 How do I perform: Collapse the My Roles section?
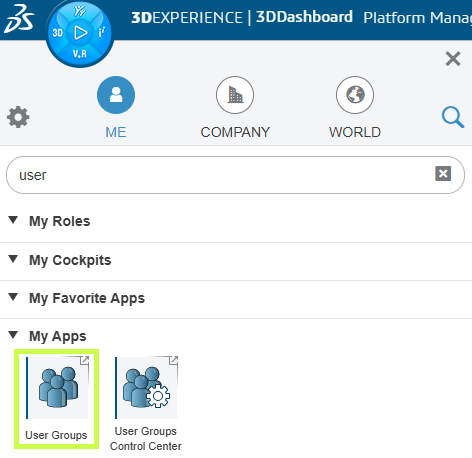coord(13,220)
